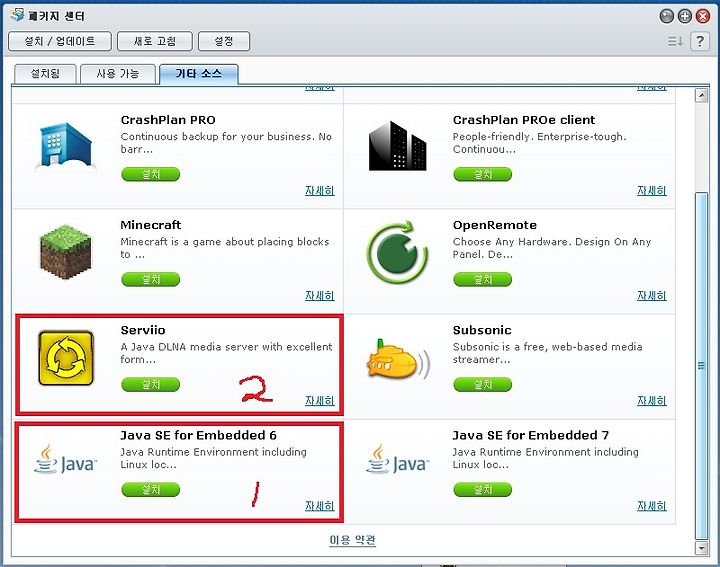
Task: Open the 이용 약관 terms link
Action: 353,540
